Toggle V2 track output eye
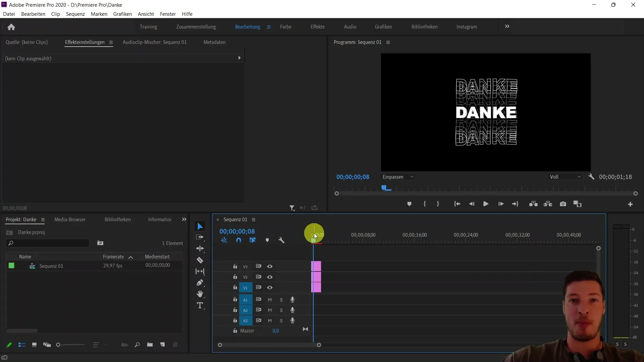The width and height of the screenshot is (644, 362). point(270,277)
